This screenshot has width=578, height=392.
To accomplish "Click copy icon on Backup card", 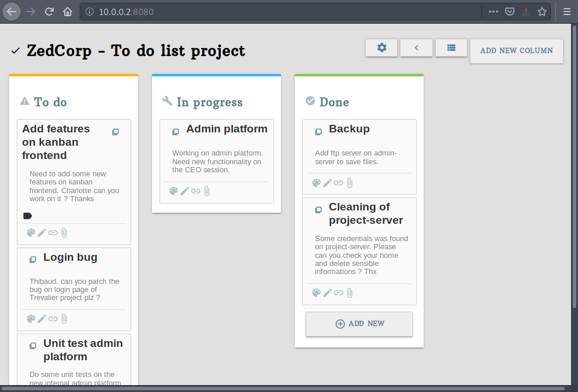I will [x=318, y=132].
